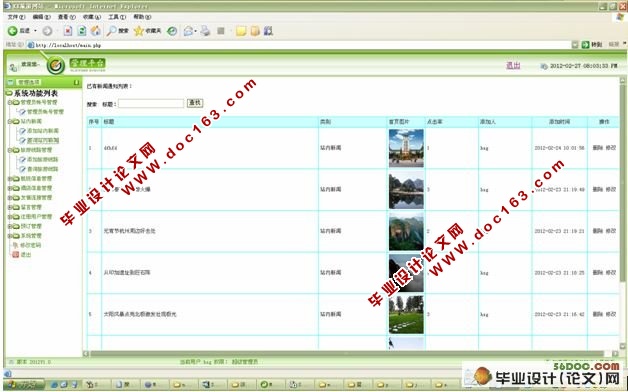Click the Print icon in toolbar

(205, 31)
